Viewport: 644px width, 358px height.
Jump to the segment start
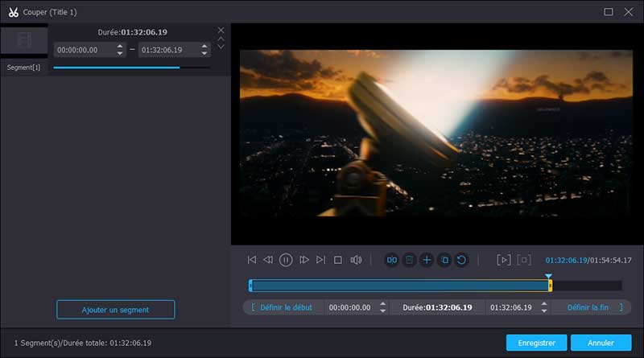[252, 260]
